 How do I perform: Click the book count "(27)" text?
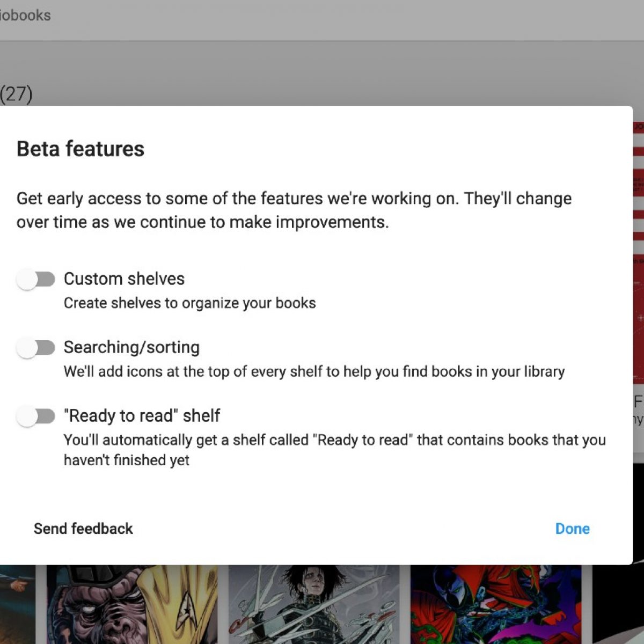[16, 94]
